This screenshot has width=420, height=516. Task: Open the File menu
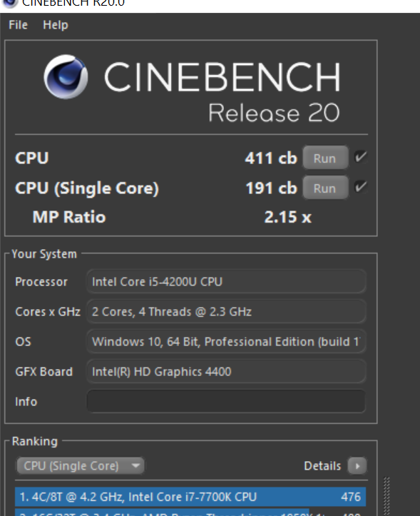[18, 25]
